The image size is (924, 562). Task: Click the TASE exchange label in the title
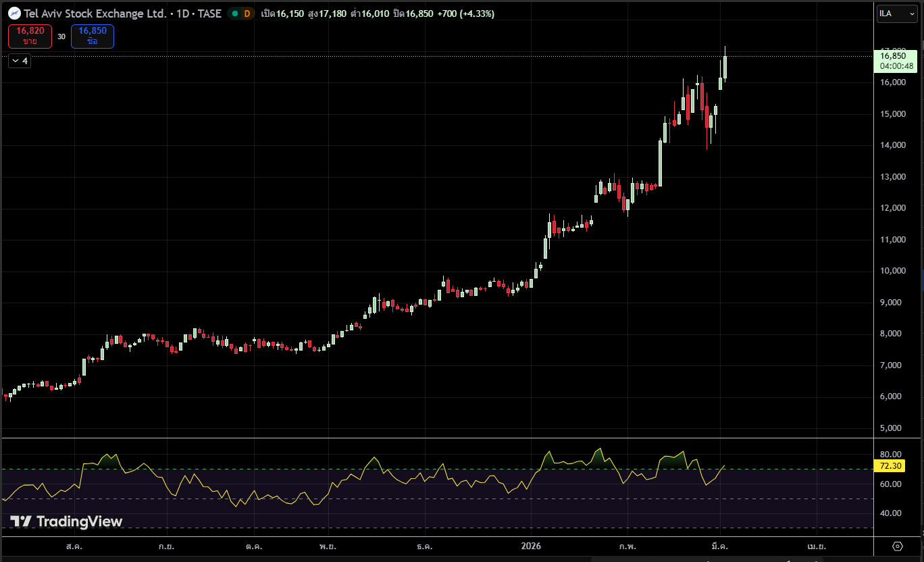click(210, 14)
